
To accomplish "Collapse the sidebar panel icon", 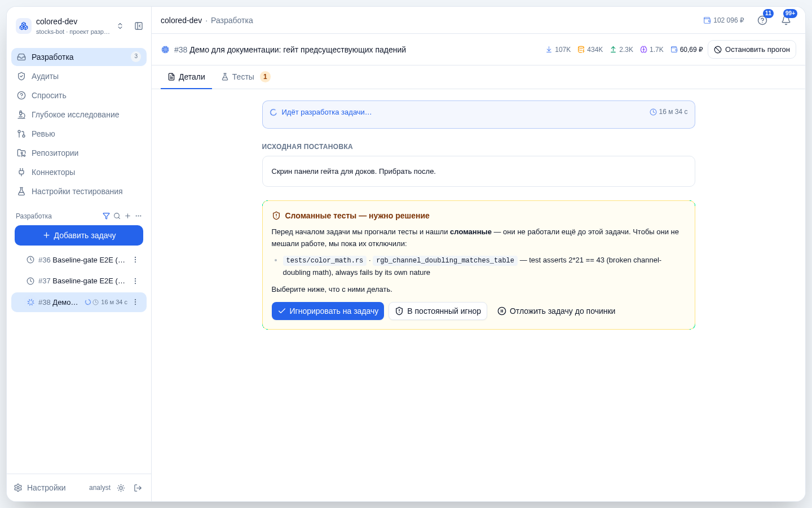I will pos(139,26).
